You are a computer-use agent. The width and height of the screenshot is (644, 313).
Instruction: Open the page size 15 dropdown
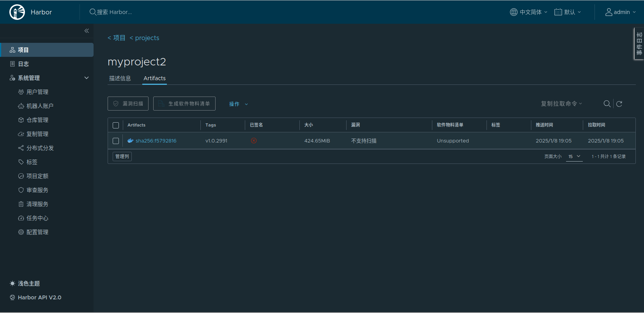pyautogui.click(x=574, y=156)
